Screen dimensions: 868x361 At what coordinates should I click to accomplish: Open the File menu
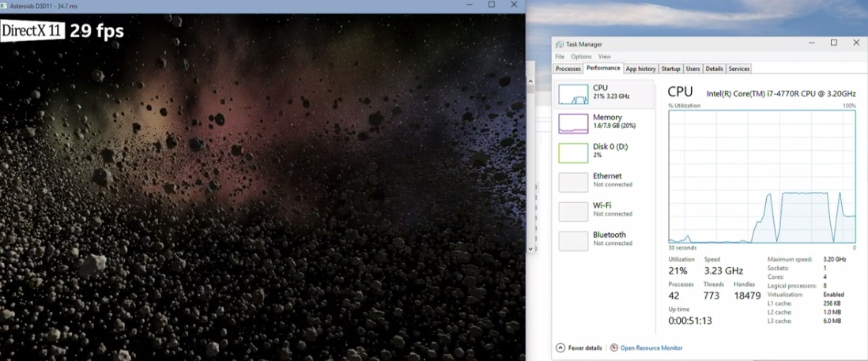click(x=560, y=57)
